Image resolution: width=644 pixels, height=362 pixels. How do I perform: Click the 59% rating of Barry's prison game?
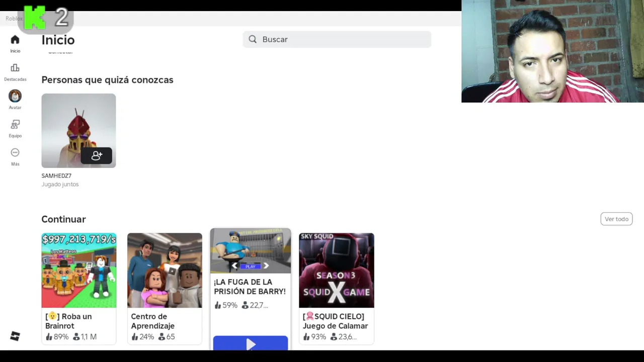coord(225,305)
